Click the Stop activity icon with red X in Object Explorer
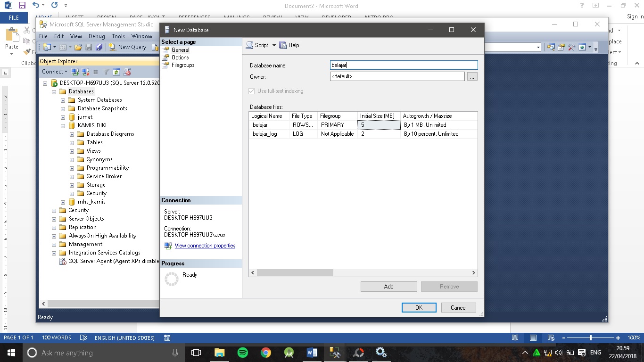The image size is (644, 362). (x=127, y=72)
